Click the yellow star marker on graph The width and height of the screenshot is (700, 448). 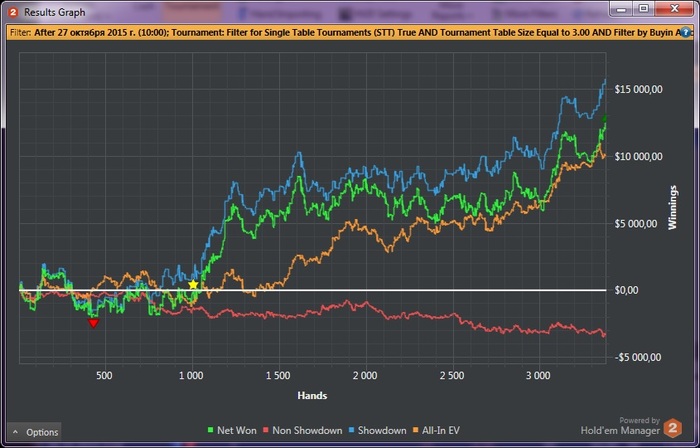193,284
